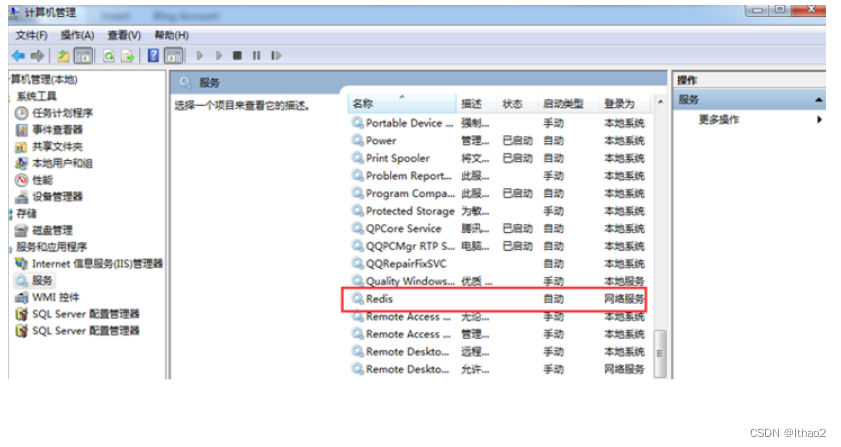Sort by the 名称 column header
This screenshot has width=841, height=447.
pyautogui.click(x=402, y=104)
